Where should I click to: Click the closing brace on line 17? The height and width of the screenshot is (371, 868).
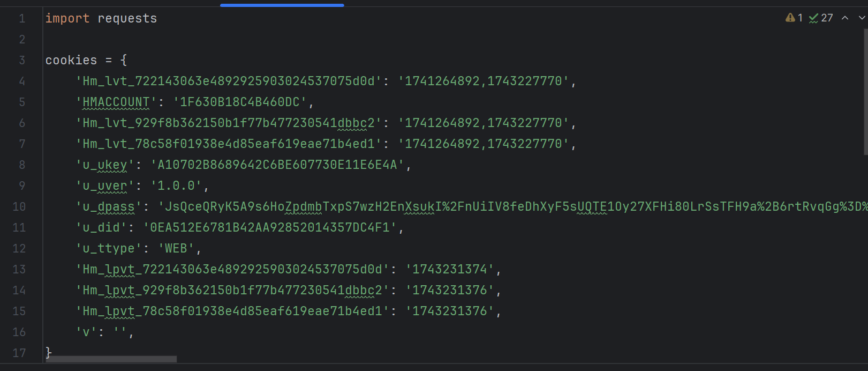pos(48,352)
